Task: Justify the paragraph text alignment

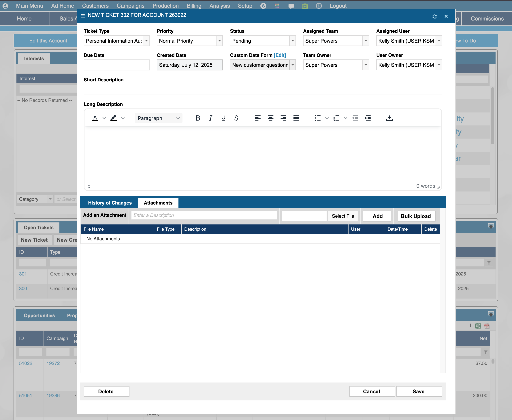Action: click(x=296, y=118)
